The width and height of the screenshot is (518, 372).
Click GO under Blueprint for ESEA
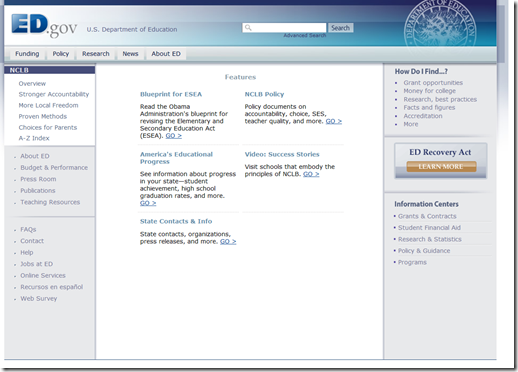point(174,136)
